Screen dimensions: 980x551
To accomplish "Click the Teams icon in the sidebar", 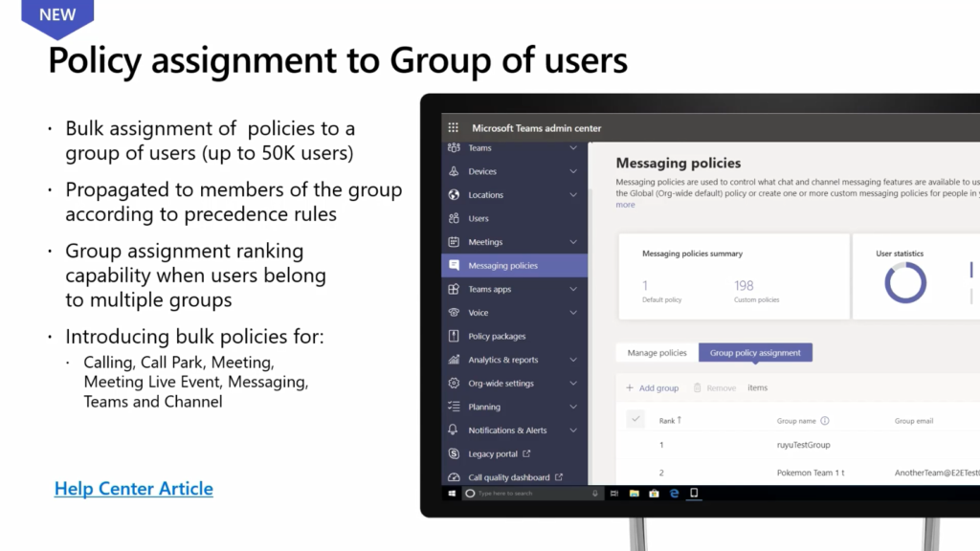I will click(454, 148).
